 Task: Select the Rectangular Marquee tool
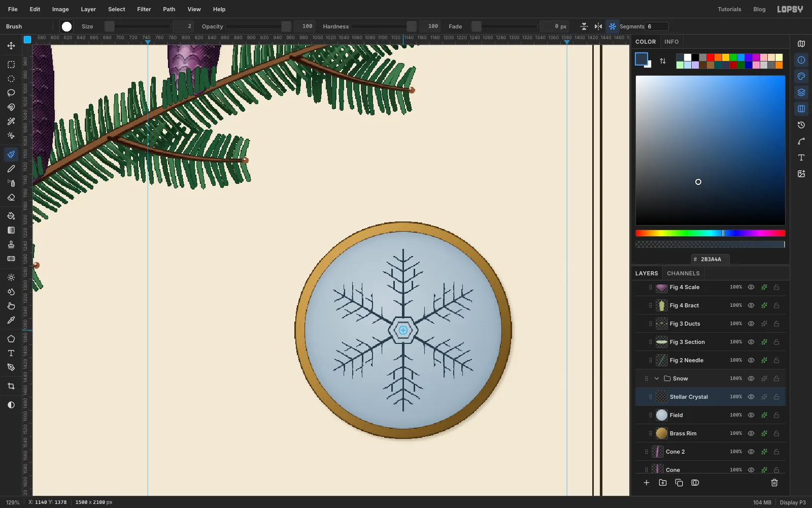coord(11,65)
